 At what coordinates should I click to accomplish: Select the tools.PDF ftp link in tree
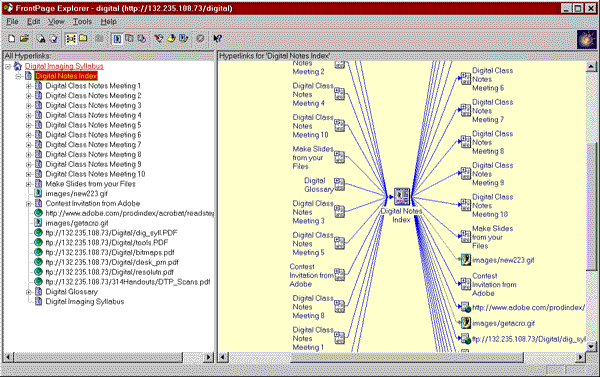coord(107,243)
